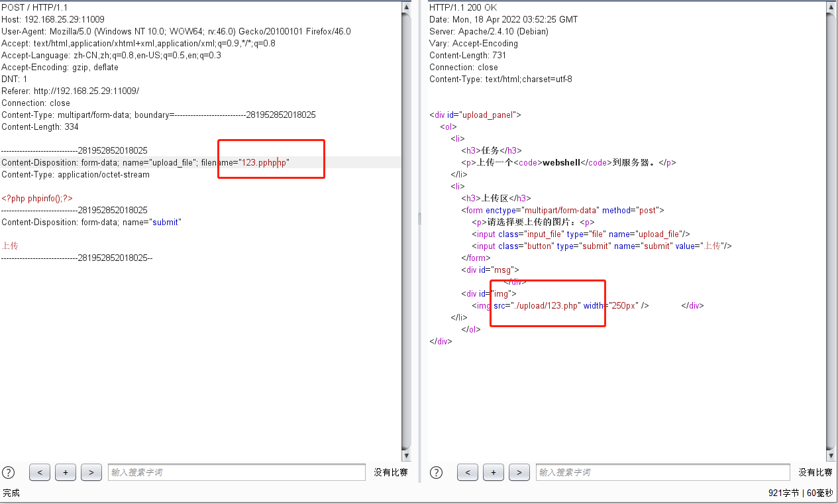Click the request Content-Type multipart boundary header
Viewport: 838px width, 504px height.
(x=158, y=115)
